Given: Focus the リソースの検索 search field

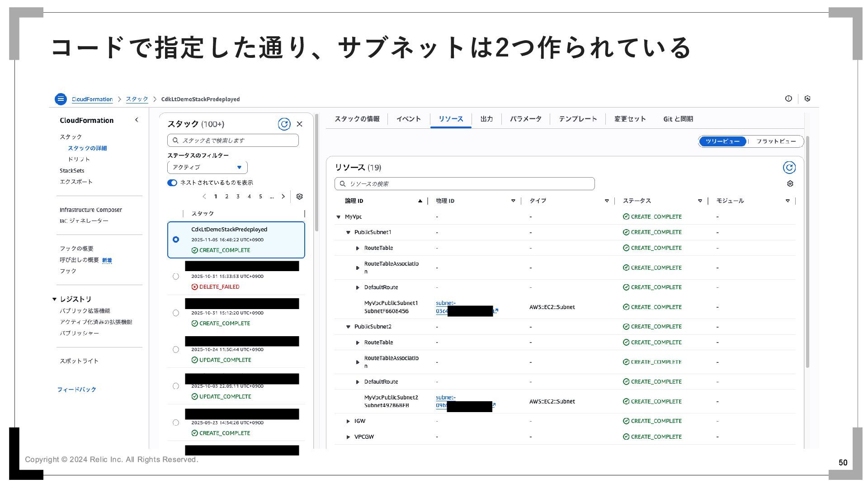Looking at the screenshot, I should click(x=464, y=184).
